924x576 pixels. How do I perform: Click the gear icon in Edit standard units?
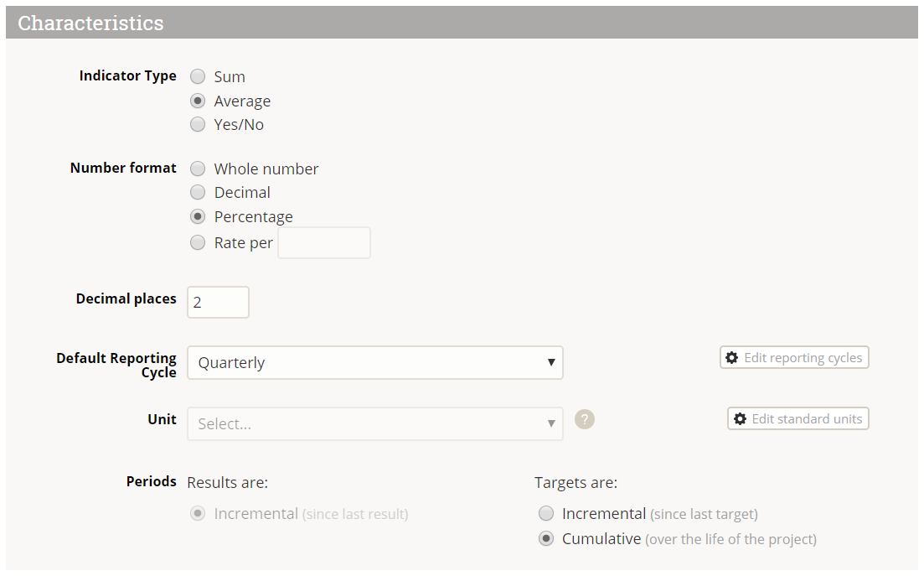click(739, 418)
